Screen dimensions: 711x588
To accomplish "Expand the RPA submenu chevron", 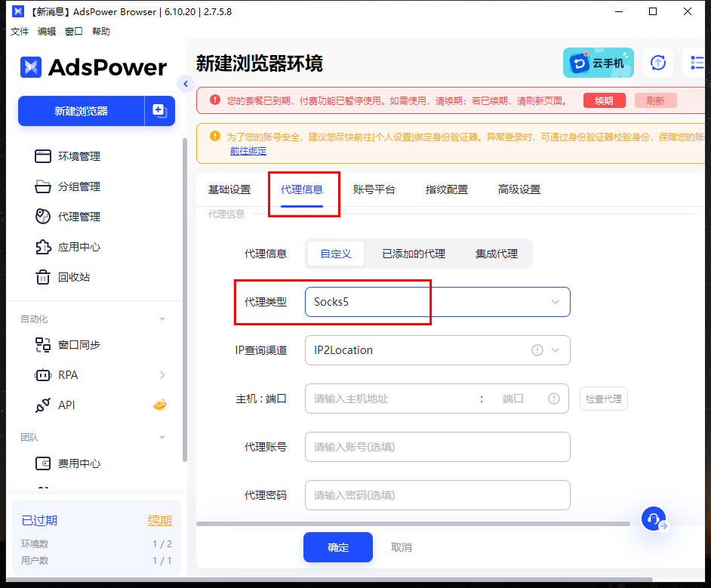I will coord(162,375).
